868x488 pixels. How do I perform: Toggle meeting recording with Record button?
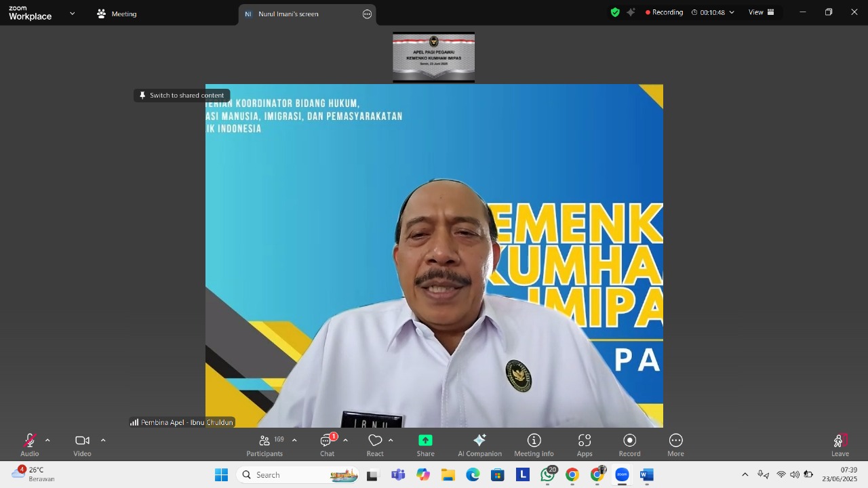point(629,445)
